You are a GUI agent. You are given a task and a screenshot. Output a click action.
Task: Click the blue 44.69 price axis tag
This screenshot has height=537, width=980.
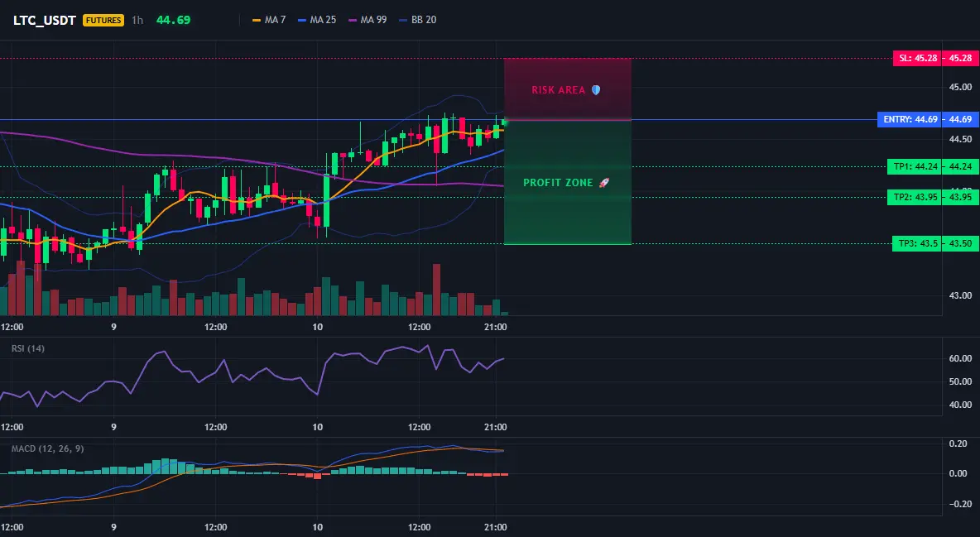click(961, 119)
